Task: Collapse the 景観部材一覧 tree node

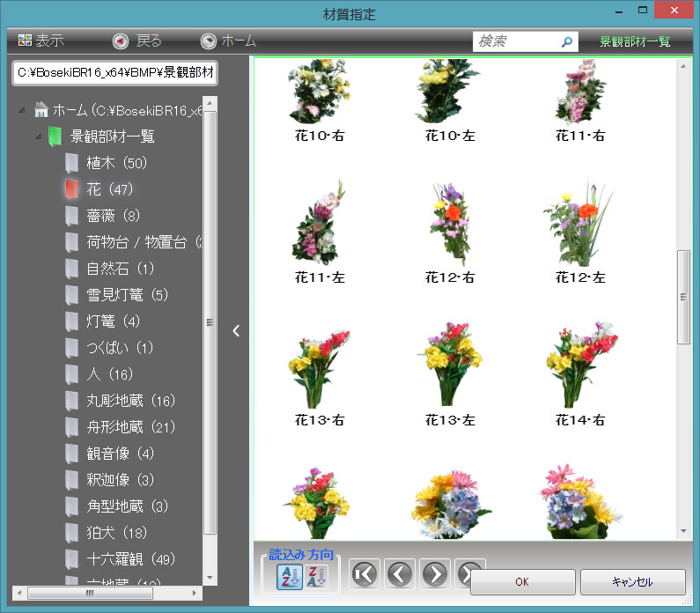Action: tap(39, 137)
